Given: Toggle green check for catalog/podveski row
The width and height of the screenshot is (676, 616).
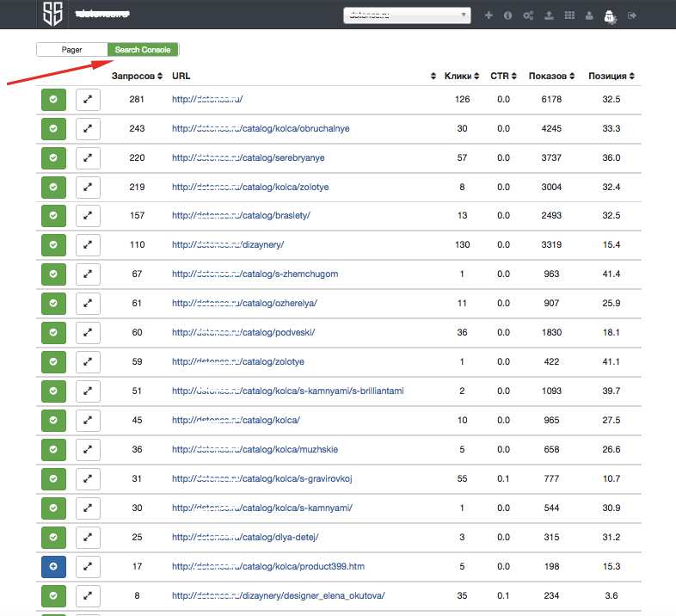Looking at the screenshot, I should coord(53,333).
